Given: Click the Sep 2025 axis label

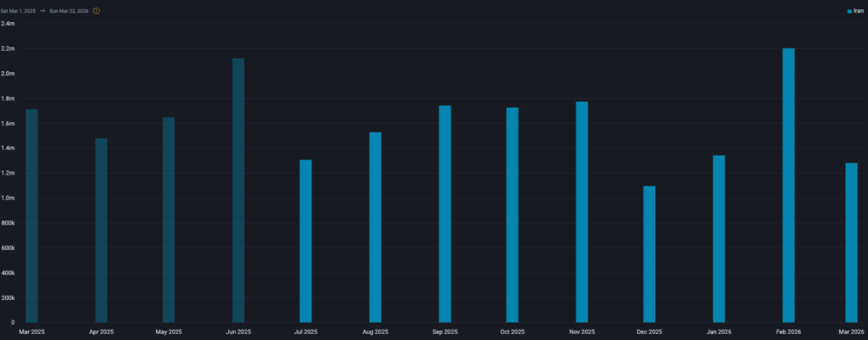Looking at the screenshot, I should [445, 332].
